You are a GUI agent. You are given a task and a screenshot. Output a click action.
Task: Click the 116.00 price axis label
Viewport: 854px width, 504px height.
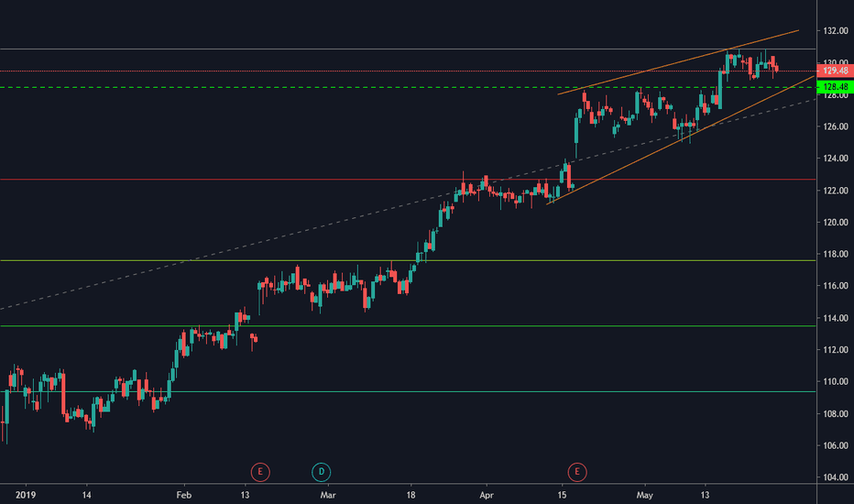coord(836,286)
